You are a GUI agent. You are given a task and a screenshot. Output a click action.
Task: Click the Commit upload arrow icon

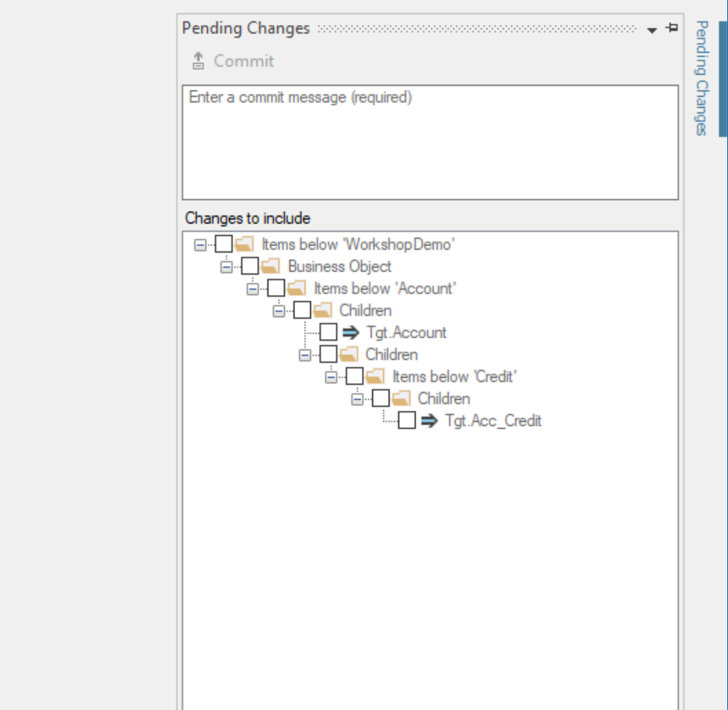coord(198,60)
